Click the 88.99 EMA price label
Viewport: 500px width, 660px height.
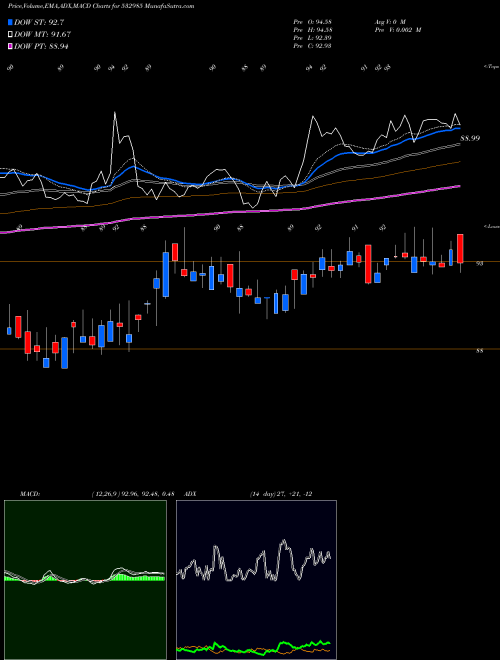point(470,138)
